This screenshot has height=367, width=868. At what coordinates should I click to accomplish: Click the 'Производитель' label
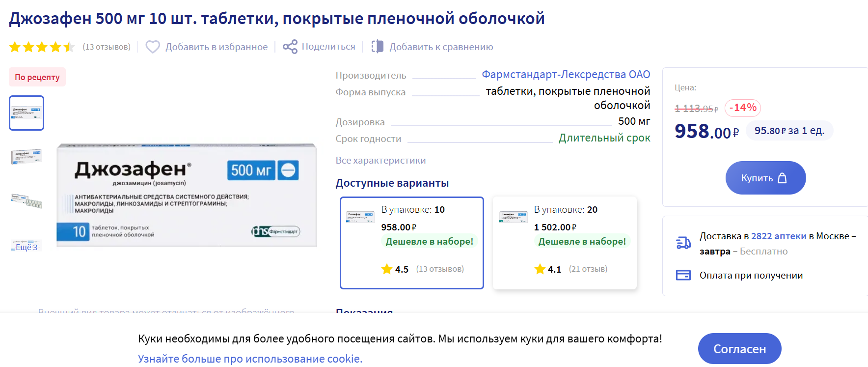pyautogui.click(x=371, y=75)
